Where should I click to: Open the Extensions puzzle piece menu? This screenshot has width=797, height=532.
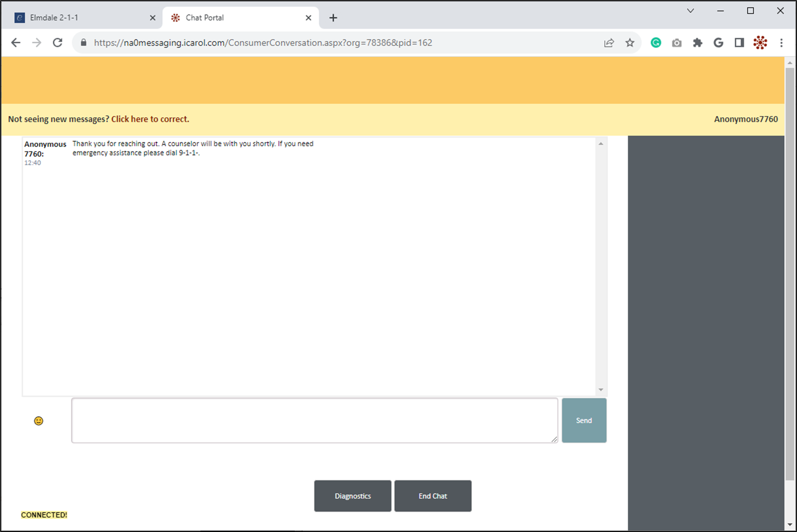(x=697, y=43)
